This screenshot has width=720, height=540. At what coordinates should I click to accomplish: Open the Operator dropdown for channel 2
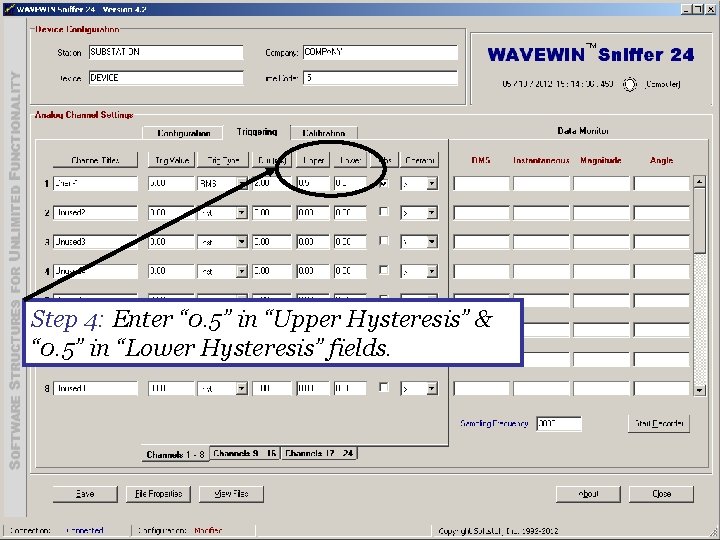pos(432,213)
